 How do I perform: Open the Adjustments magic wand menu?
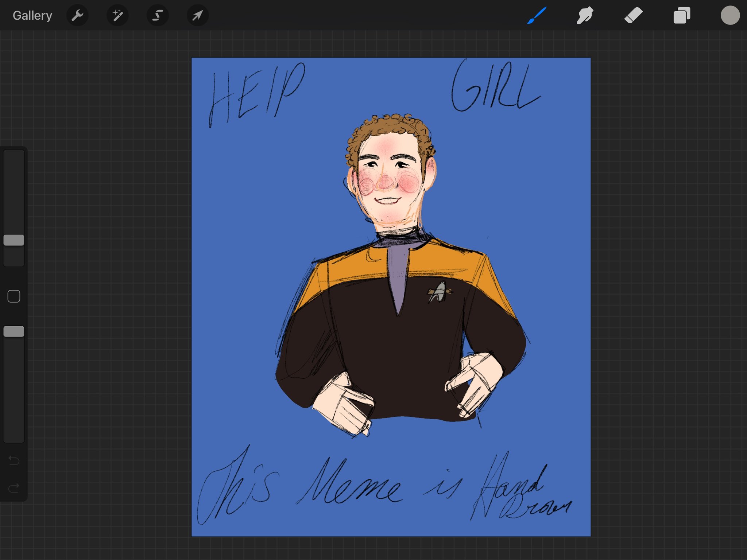pos(117,16)
